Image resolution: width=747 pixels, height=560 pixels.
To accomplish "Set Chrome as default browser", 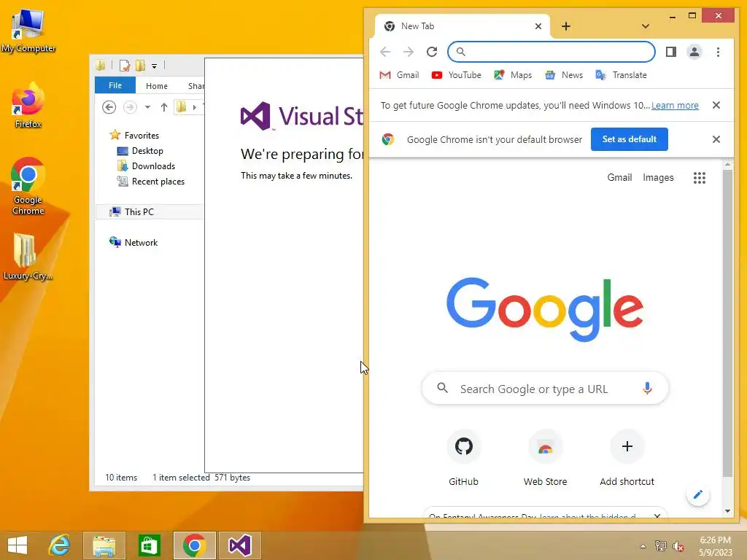I will coord(630,139).
